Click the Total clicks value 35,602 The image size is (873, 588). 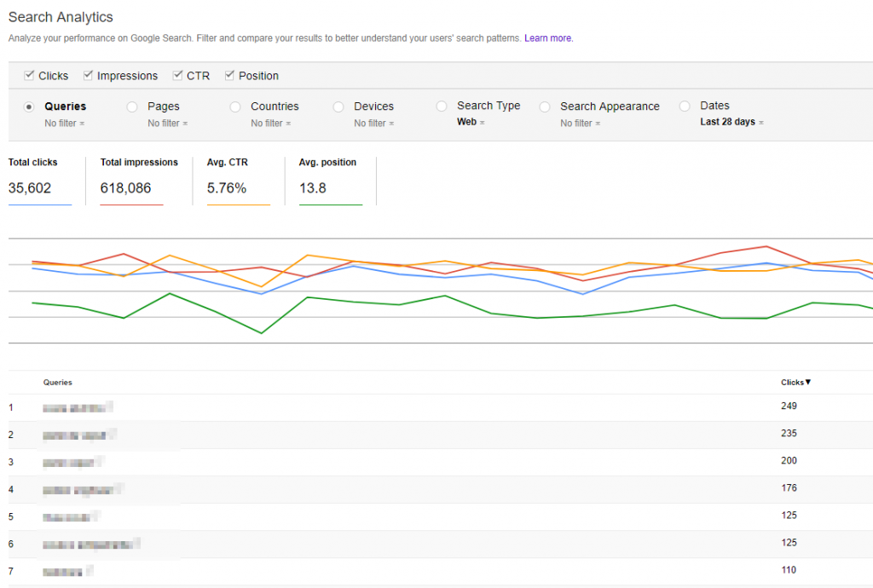(x=30, y=188)
